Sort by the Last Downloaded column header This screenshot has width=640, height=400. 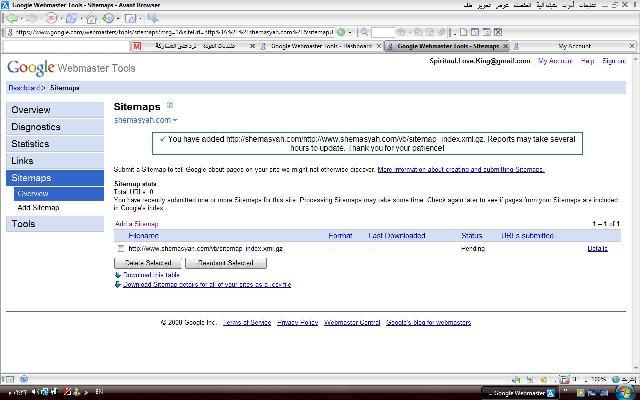coord(397,236)
